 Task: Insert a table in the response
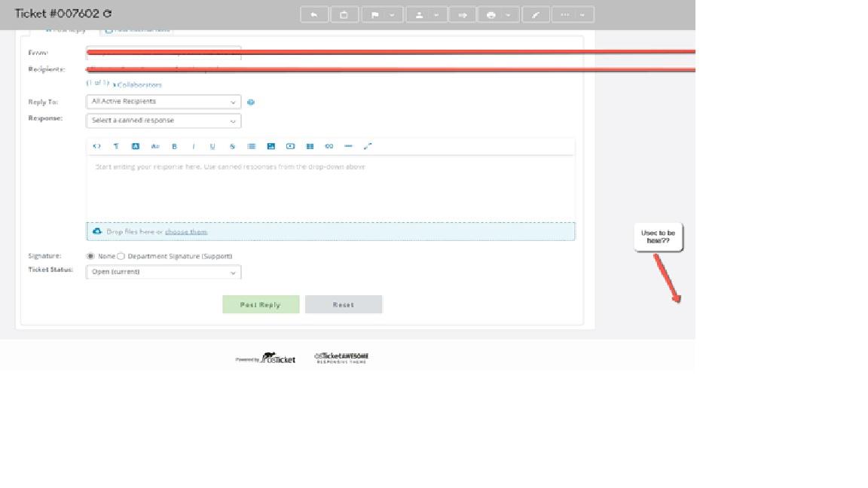(x=310, y=146)
